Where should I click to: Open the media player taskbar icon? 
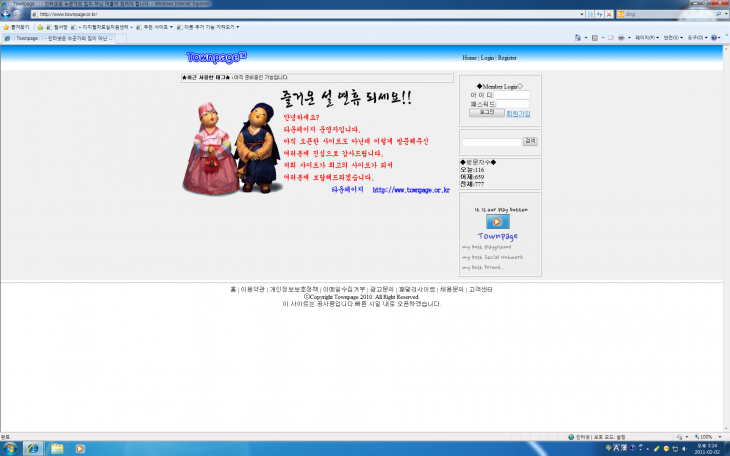pyautogui.click(x=80, y=449)
